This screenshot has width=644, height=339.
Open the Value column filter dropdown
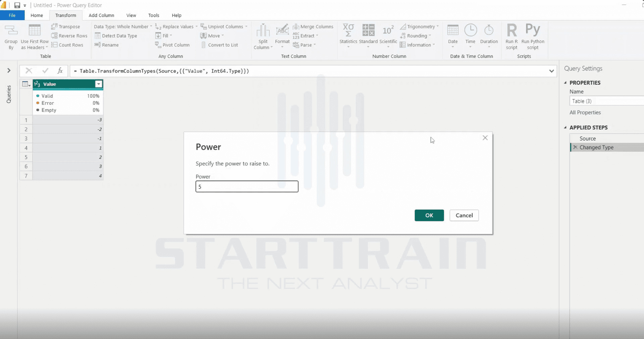[99, 84]
